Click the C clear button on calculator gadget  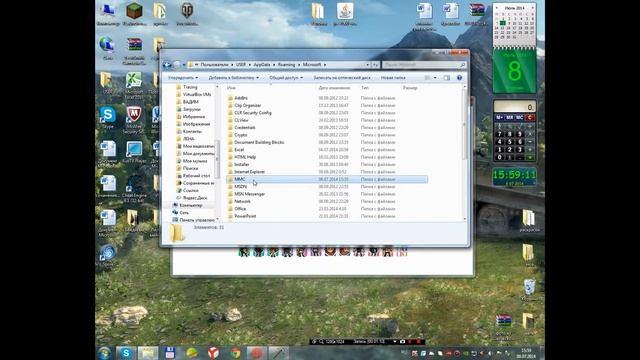point(530,118)
